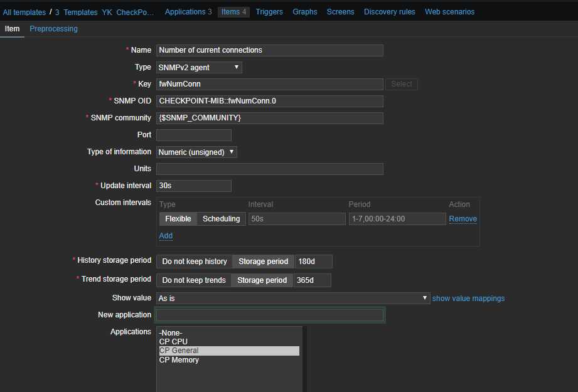Edit the trend period 365d field
578x392 pixels.
point(313,280)
